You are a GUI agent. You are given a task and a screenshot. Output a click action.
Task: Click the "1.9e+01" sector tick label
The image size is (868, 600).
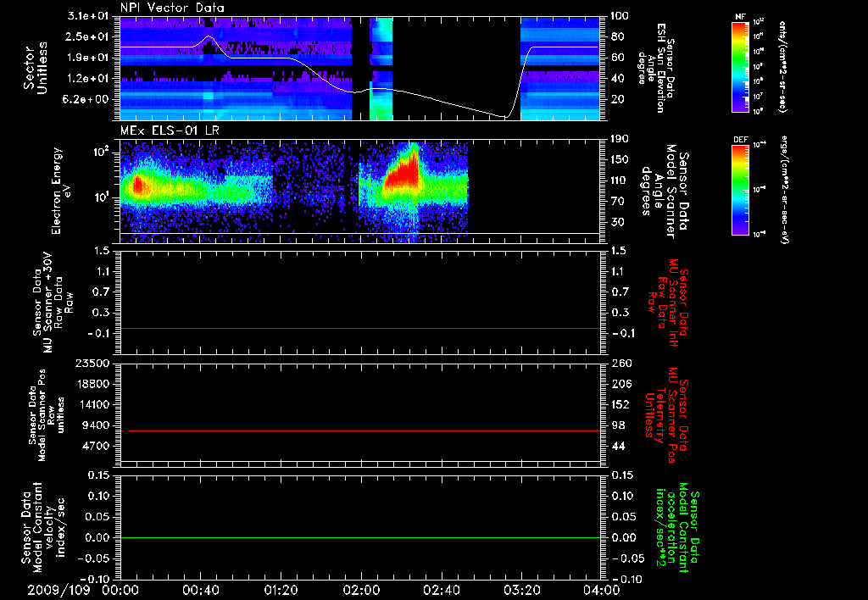[86, 58]
